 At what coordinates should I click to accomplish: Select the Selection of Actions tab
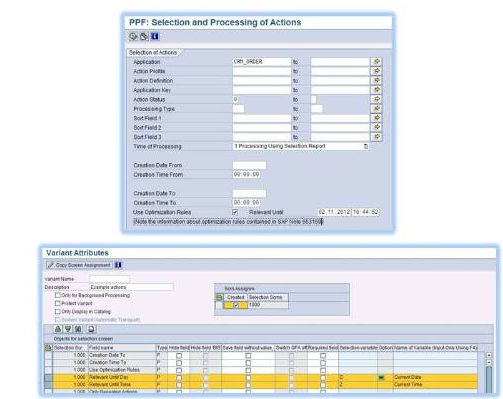point(153,53)
